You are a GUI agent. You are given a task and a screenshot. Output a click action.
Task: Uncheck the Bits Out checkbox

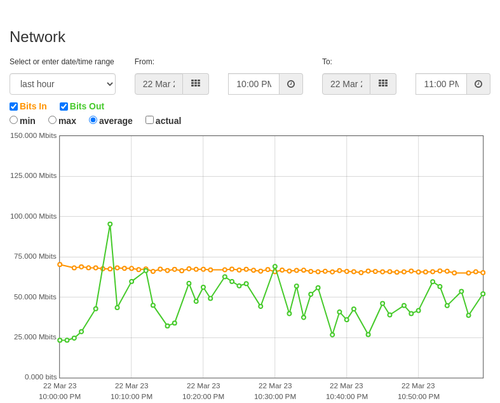(64, 106)
